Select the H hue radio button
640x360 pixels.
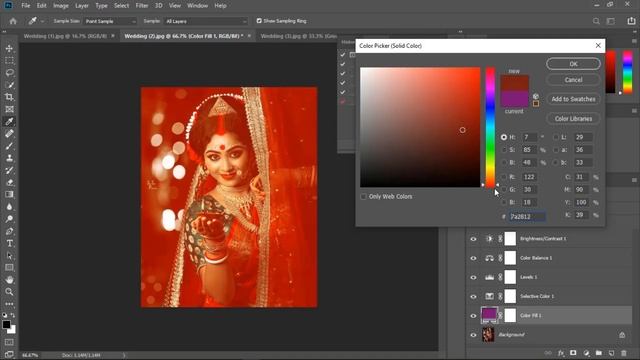point(504,137)
